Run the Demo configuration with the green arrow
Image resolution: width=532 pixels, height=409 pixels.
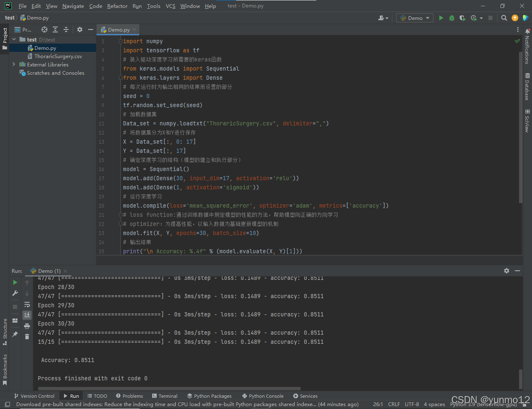pos(441,18)
